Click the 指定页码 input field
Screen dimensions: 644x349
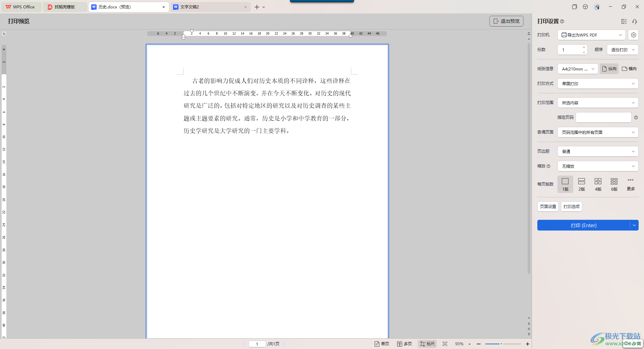coord(604,117)
